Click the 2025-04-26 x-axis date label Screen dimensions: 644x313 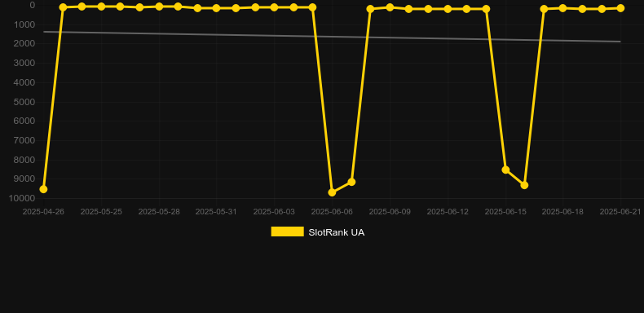point(43,212)
